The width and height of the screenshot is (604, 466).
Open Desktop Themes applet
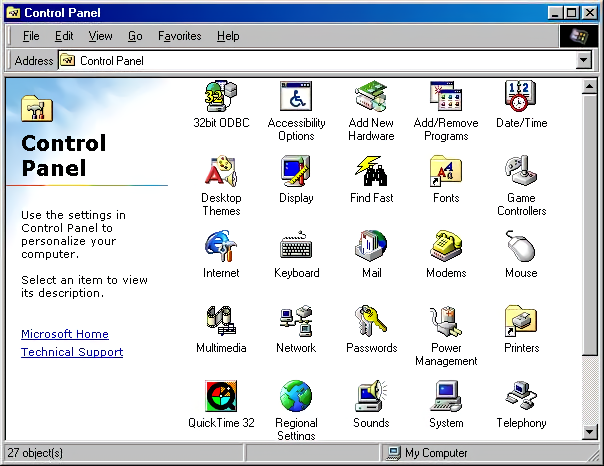point(221,173)
